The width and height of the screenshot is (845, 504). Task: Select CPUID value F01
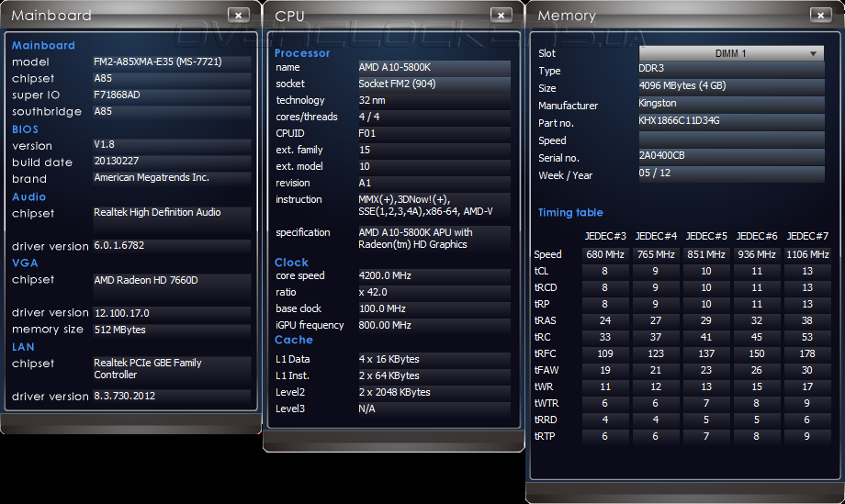tap(434, 133)
